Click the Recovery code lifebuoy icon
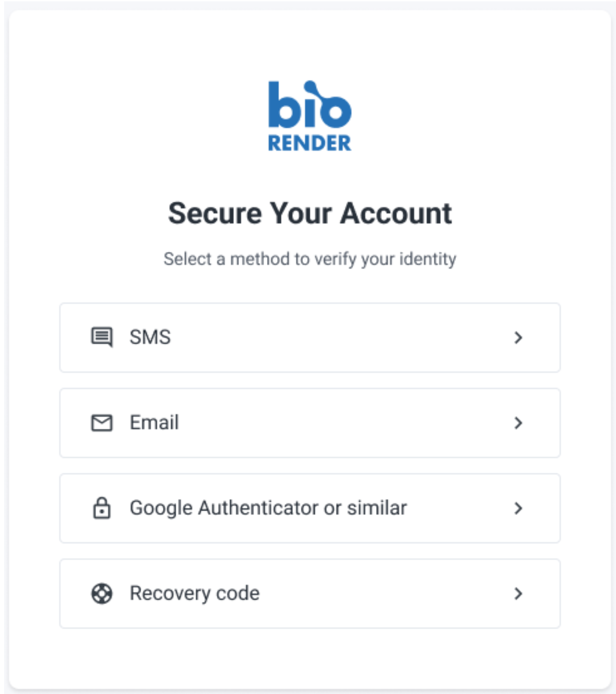 pyautogui.click(x=102, y=593)
